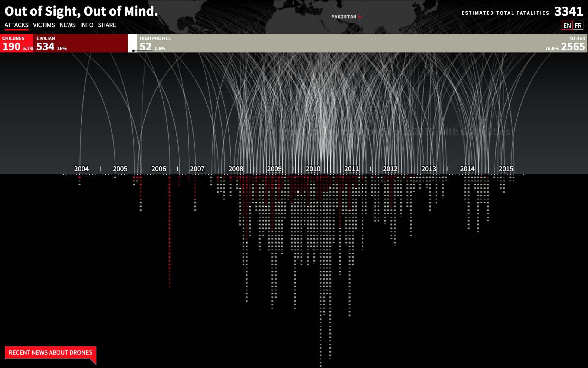Viewport: 588px width, 368px height.
Task: Click the Out of Sight, Out of Mind title
Action: 81,11
